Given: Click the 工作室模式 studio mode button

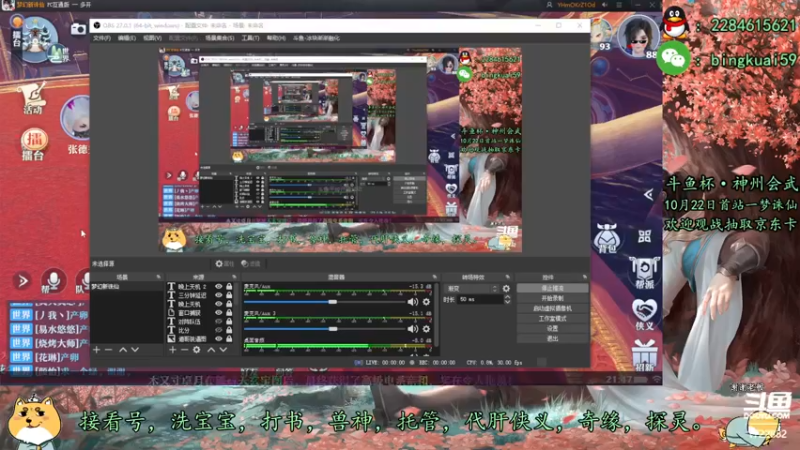Looking at the screenshot, I should [x=552, y=318].
